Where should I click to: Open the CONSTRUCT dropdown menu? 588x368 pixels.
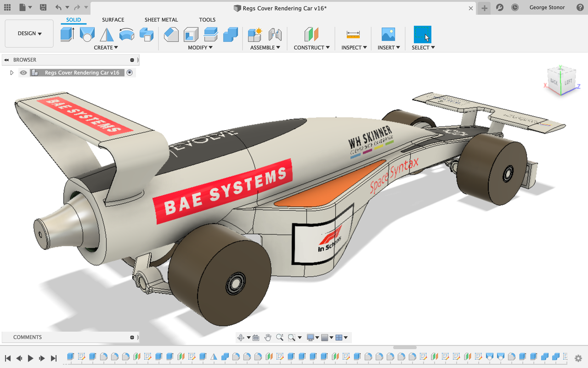click(311, 47)
